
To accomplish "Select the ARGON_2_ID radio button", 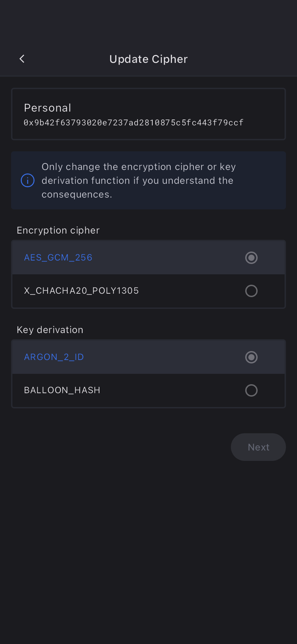I will tap(251, 357).
